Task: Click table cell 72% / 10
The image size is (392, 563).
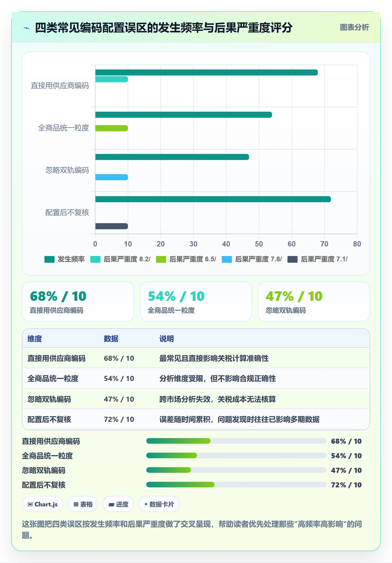Action: click(119, 420)
